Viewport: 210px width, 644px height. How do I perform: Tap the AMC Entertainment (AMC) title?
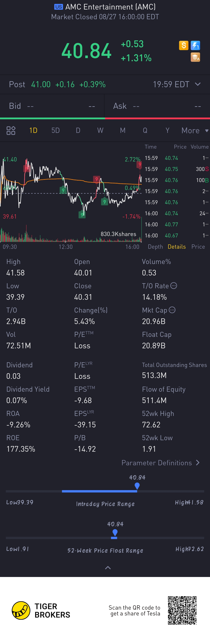click(110, 7)
